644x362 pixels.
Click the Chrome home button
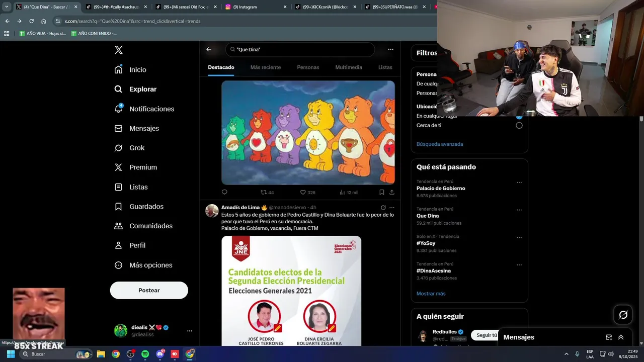43,21
